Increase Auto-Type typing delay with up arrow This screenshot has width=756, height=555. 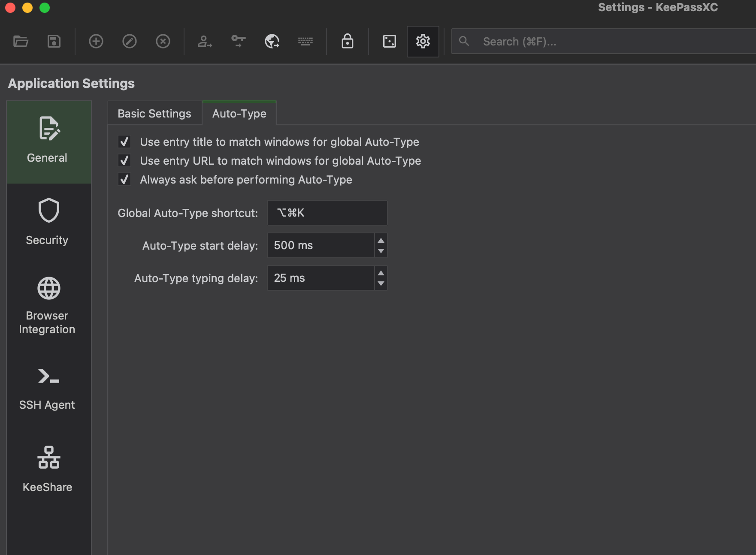click(x=381, y=272)
